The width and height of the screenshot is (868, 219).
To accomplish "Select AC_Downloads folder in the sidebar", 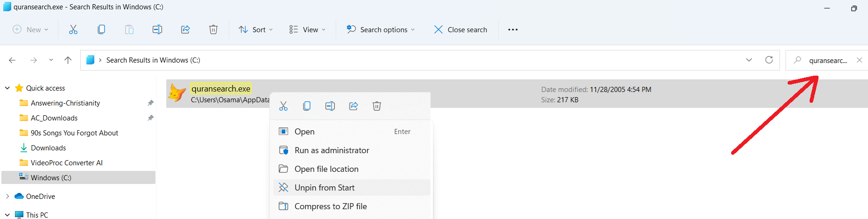I will click(54, 118).
